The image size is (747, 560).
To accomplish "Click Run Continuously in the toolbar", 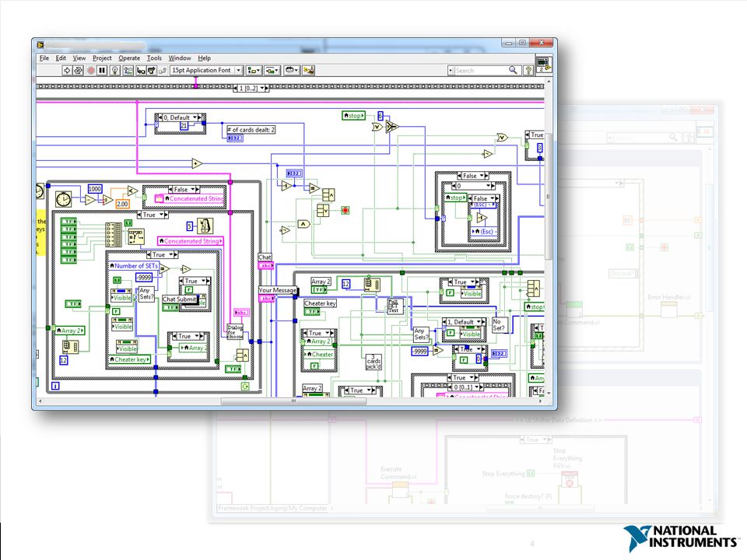I will coord(78,71).
